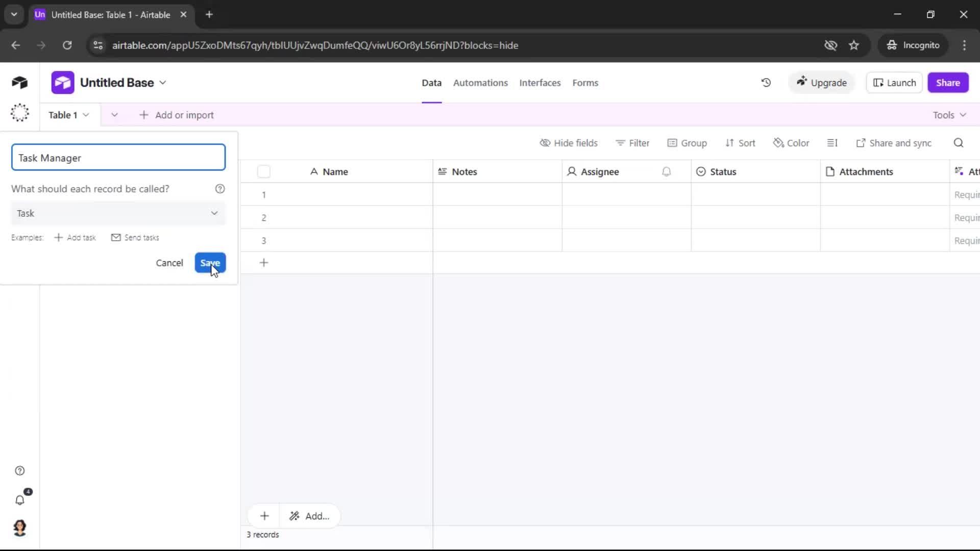Open the tab search chevron

click(x=14, y=14)
